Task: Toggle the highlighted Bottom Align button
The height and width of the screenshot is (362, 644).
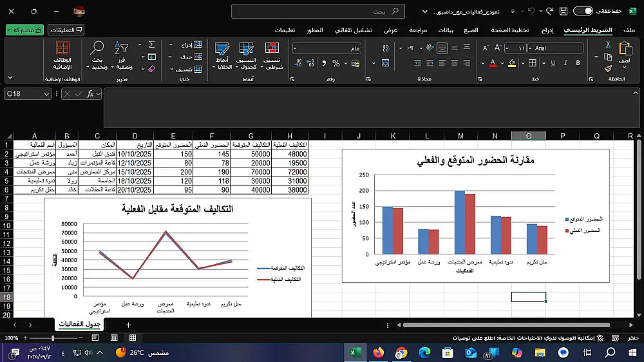Action: [442, 48]
